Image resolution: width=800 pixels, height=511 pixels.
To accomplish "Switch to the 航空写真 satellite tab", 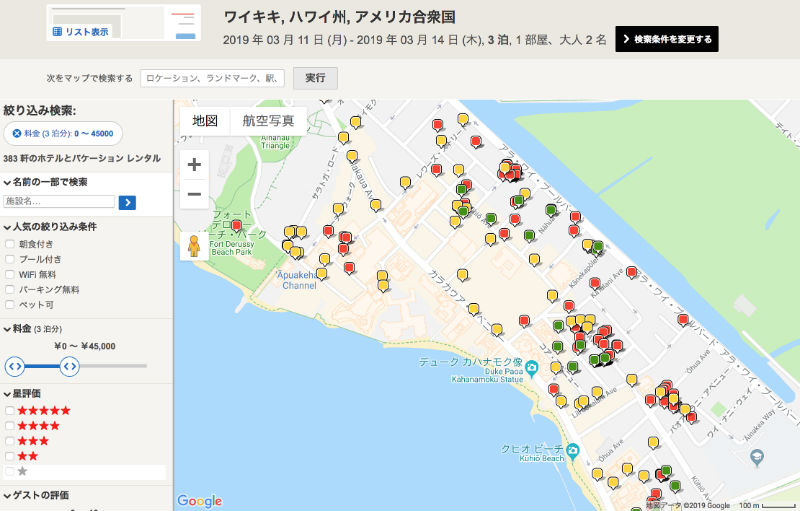I will (268, 121).
